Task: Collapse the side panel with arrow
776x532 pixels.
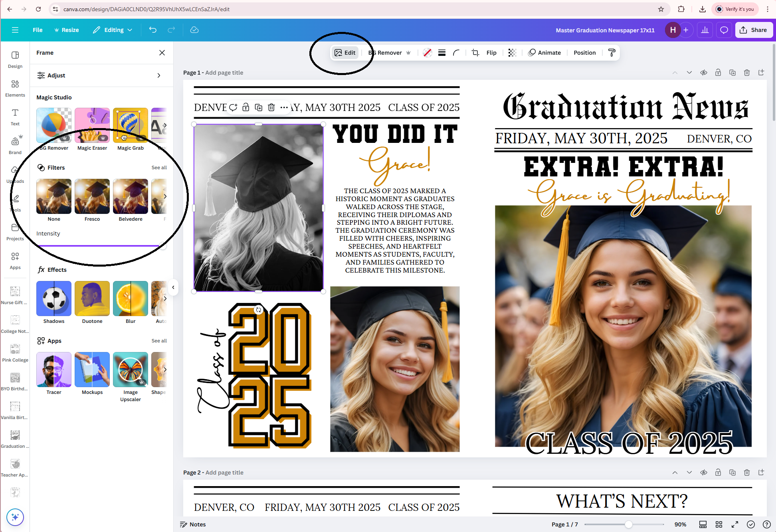Action: [173, 287]
